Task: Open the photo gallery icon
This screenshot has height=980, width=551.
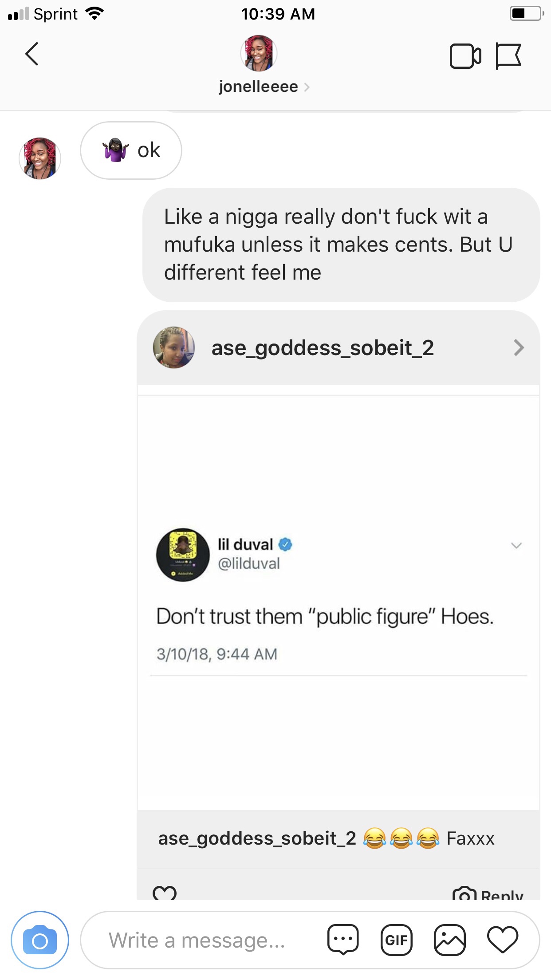Action: coord(449,940)
